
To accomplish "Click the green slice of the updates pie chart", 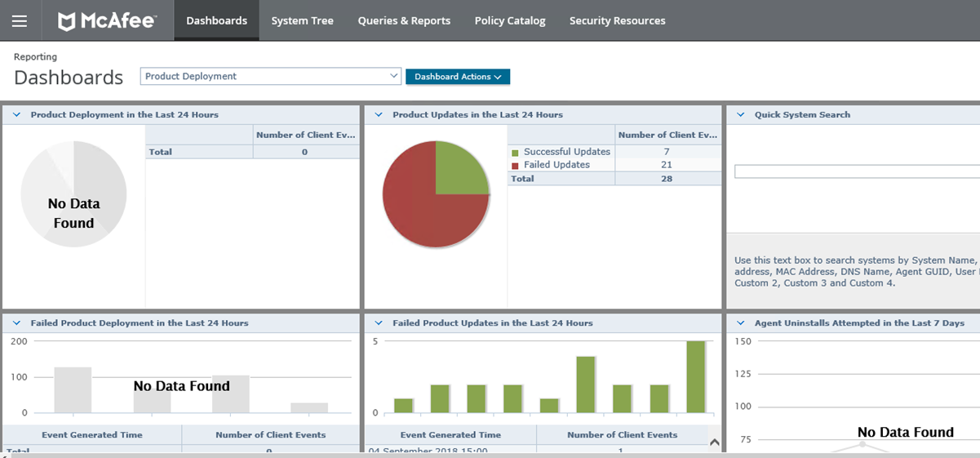I will (459, 170).
